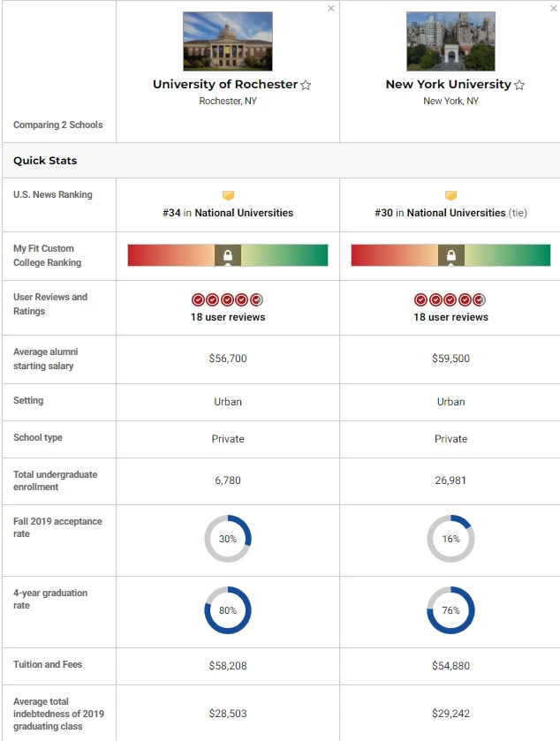Select Rochester's $28,503 indebtedness value
This screenshot has height=741, width=560.
(x=228, y=714)
